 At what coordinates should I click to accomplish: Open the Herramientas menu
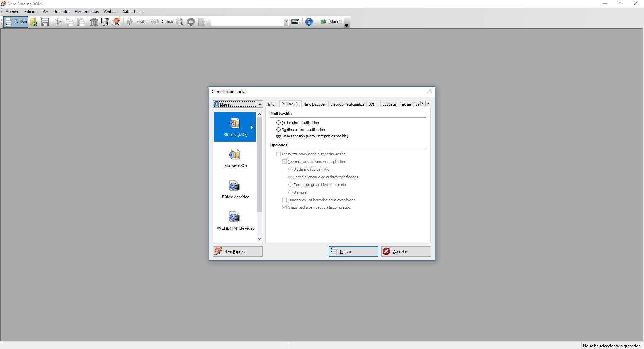click(x=87, y=12)
